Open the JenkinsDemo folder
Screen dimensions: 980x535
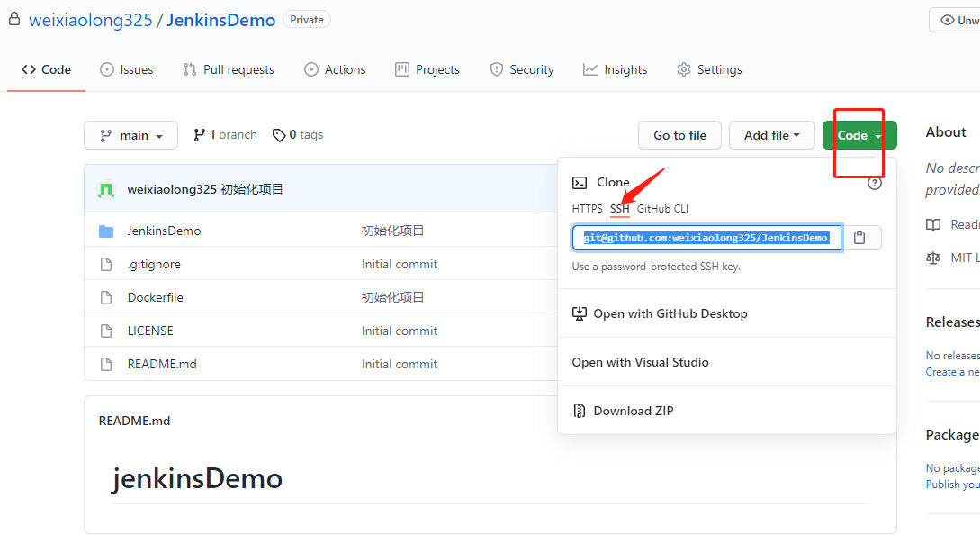click(x=165, y=231)
